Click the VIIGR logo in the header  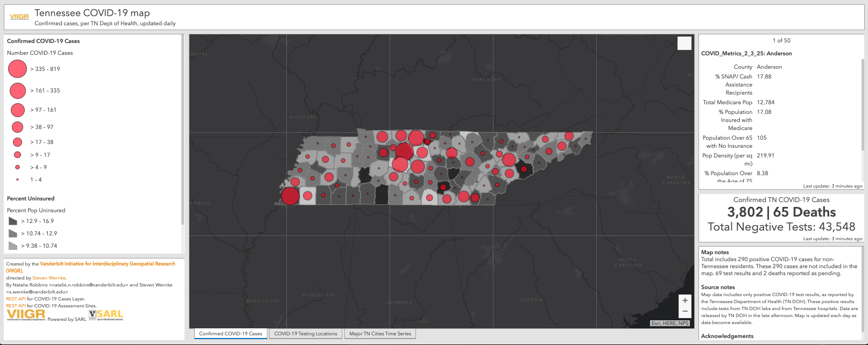pos(19,17)
